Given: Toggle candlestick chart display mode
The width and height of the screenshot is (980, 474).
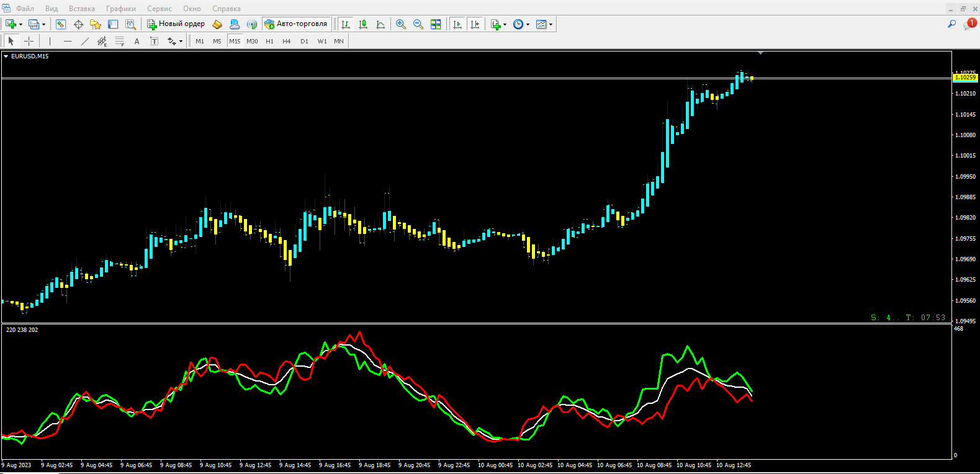Looking at the screenshot, I should [x=363, y=24].
